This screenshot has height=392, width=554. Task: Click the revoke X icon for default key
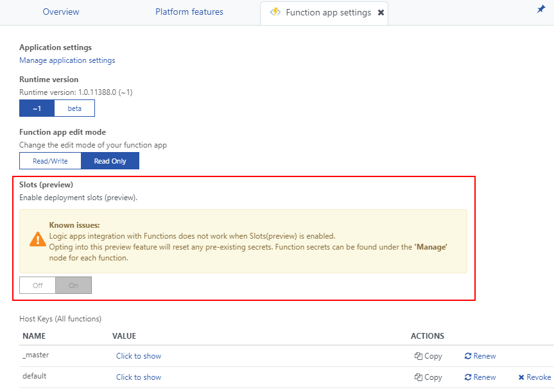point(521,377)
